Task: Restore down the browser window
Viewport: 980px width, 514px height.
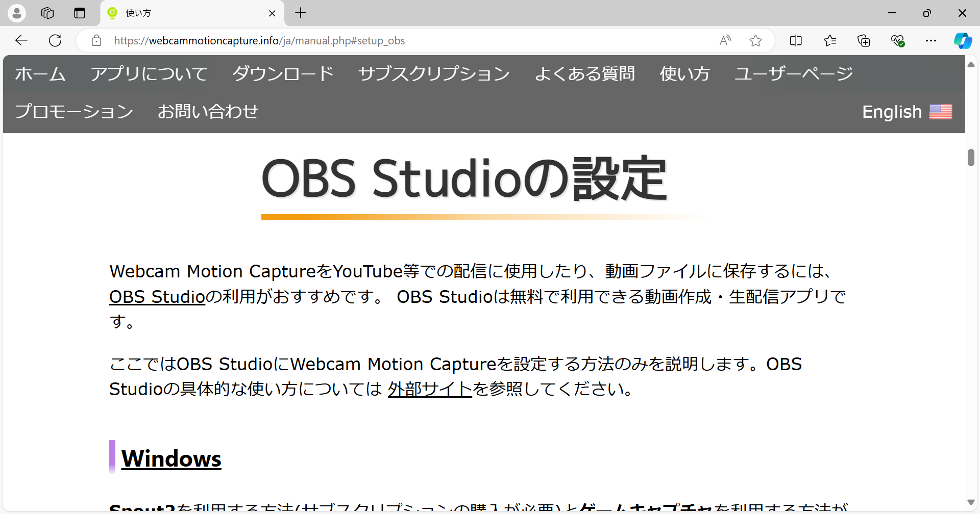Action: point(927,13)
